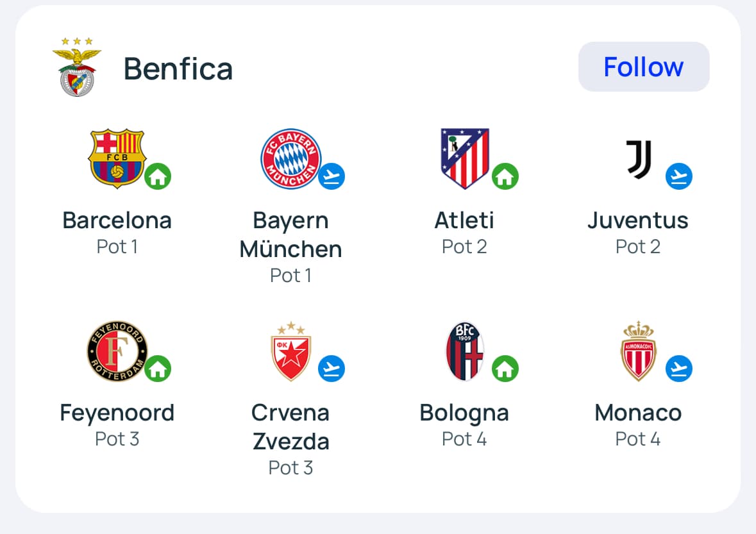
Task: Select the Bayern München club logo
Action: pos(290,158)
